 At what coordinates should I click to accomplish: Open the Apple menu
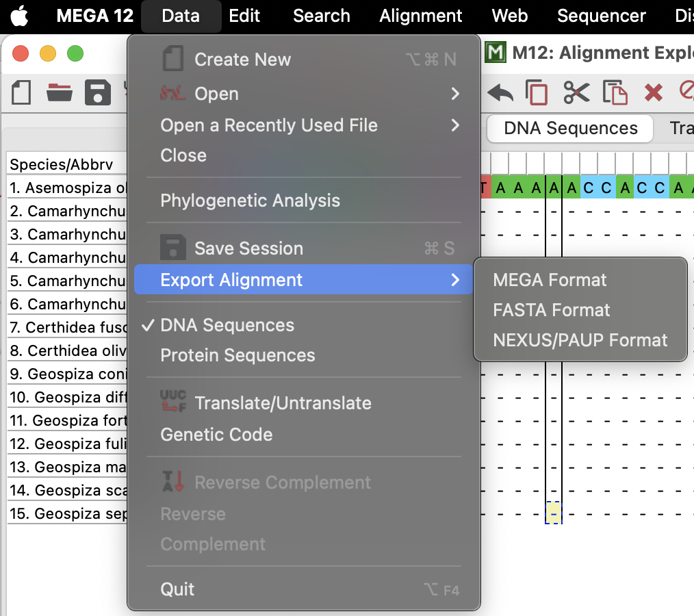coord(19,16)
